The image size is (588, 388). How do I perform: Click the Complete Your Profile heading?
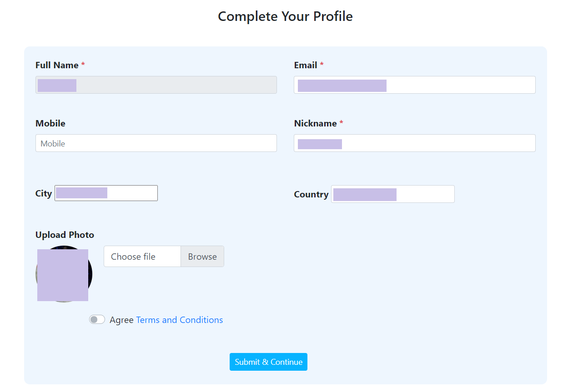pos(285,16)
